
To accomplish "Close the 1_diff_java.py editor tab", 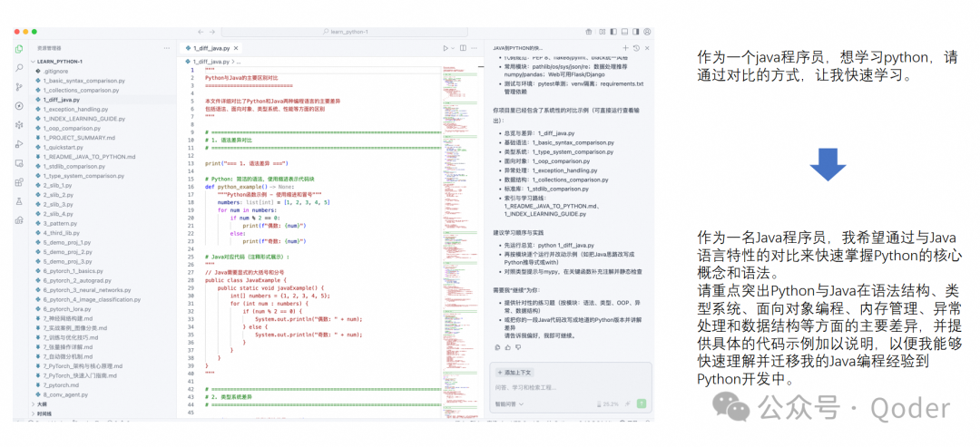I will [x=237, y=48].
